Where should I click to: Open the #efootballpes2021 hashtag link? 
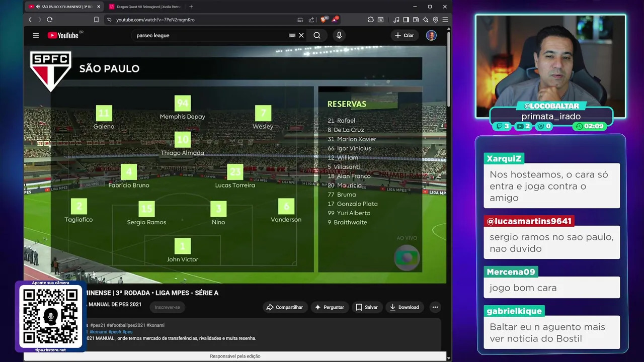point(126,325)
